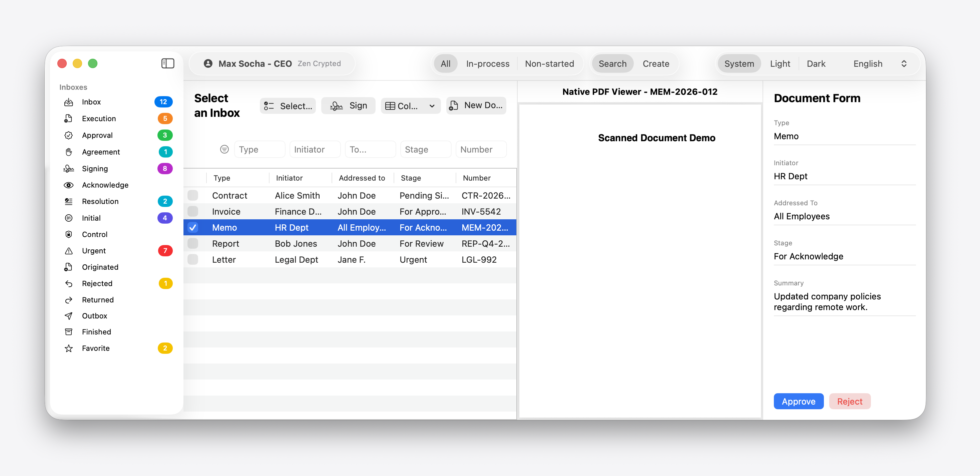
Task: Click the Reject button
Action: pos(849,401)
